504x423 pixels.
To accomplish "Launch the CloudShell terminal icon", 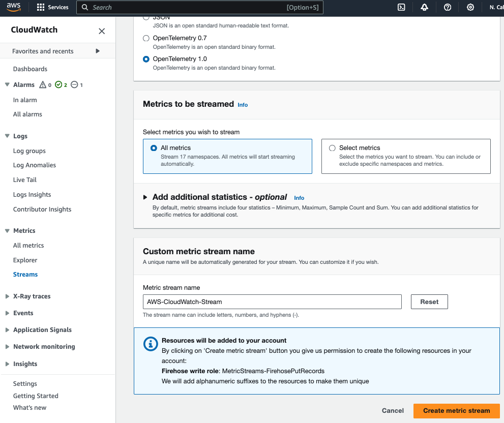I will click(401, 7).
